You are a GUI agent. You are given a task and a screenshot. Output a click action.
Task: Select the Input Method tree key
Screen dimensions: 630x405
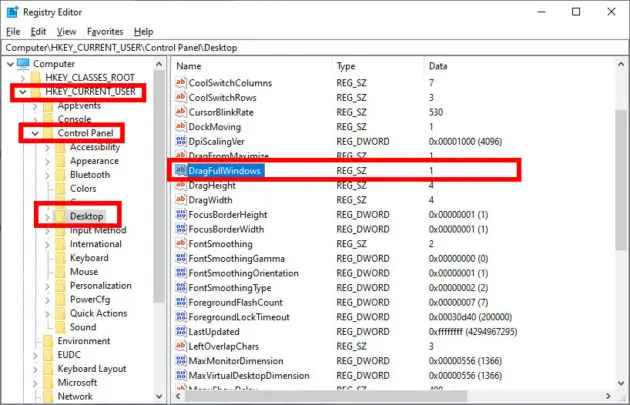pyautogui.click(x=98, y=230)
